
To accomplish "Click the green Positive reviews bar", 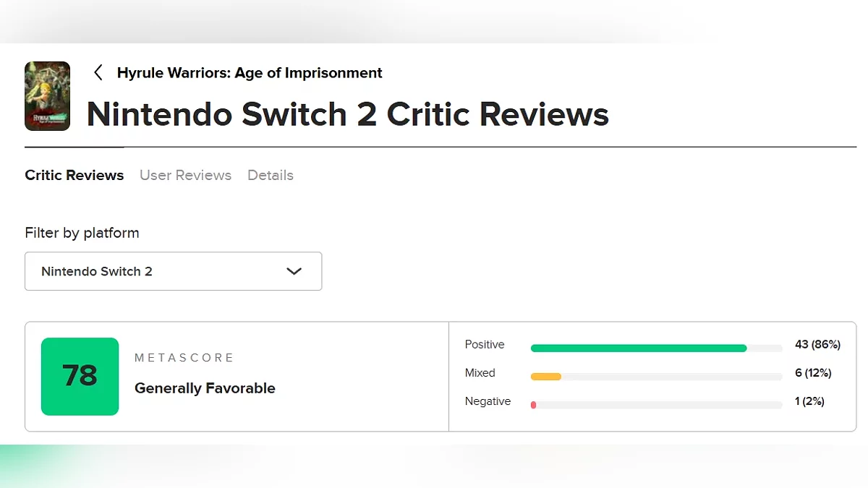I will point(638,348).
